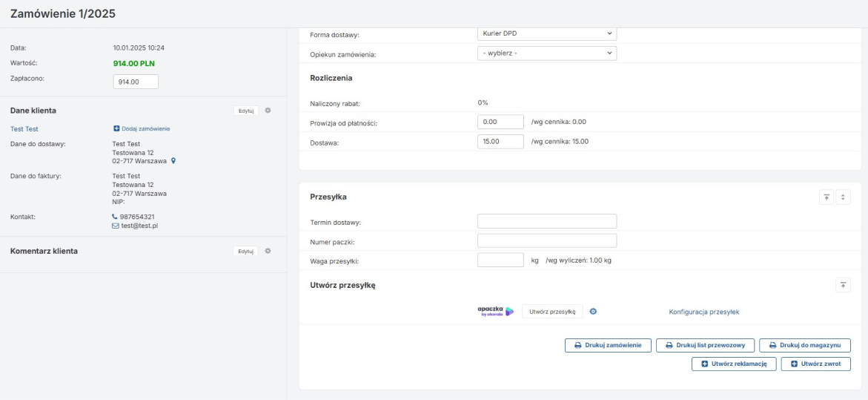This screenshot has width=868, height=400.
Task: Click the collapse icon in Utwórz przesyłkę header
Action: (843, 285)
